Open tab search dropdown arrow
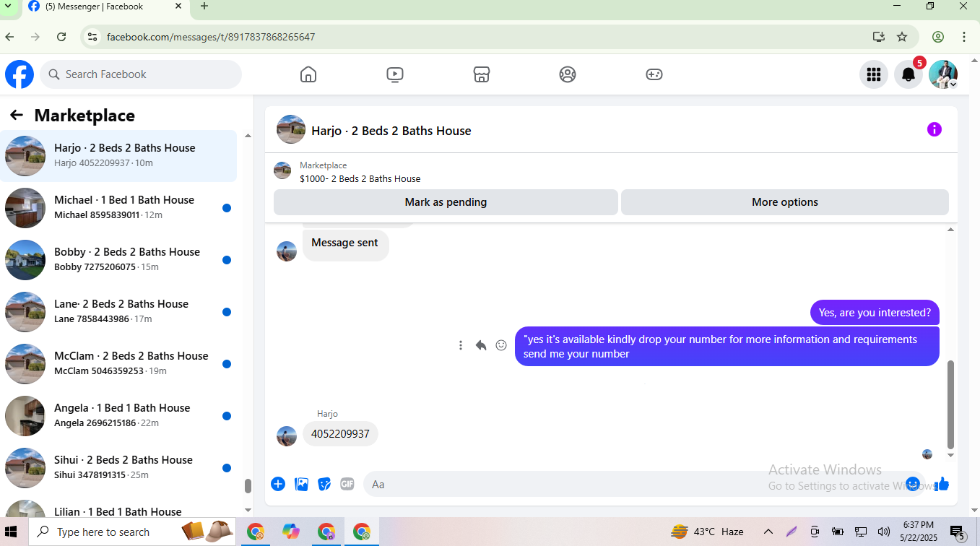This screenshot has width=980, height=546. (x=7, y=6)
